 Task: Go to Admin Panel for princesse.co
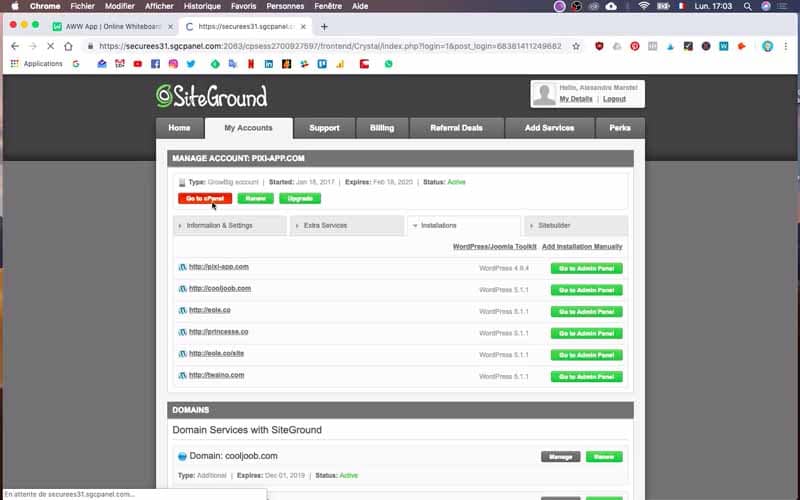587,334
